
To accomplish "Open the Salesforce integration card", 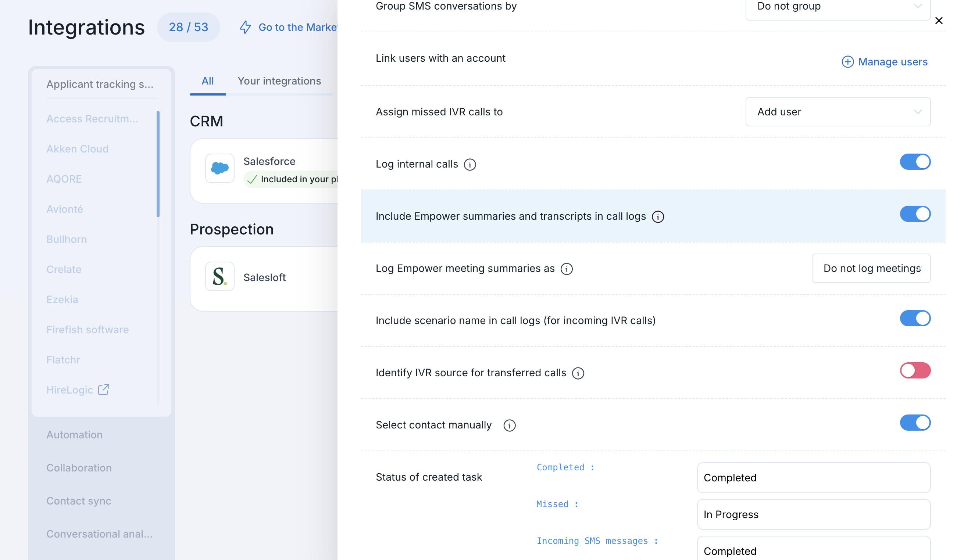I will pos(264,171).
